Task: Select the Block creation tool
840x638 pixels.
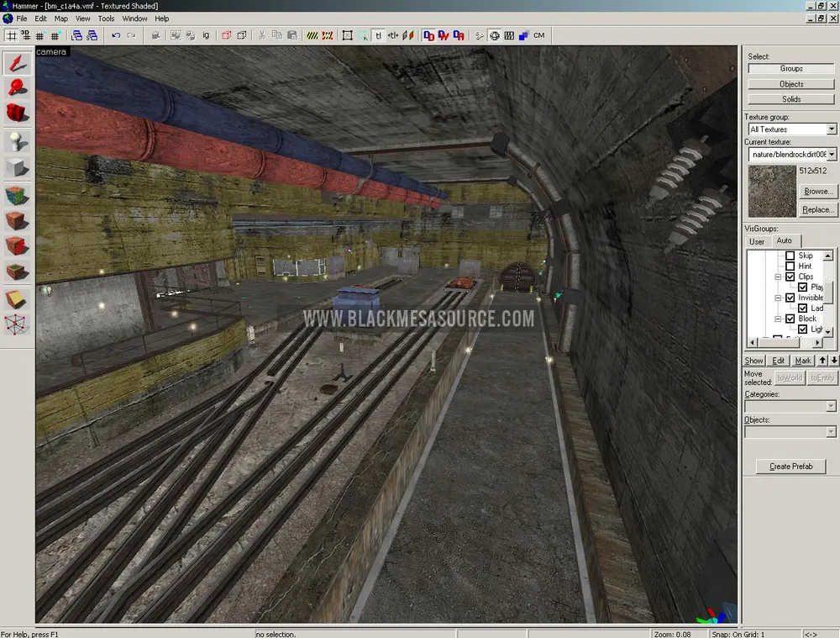Action: tap(17, 167)
